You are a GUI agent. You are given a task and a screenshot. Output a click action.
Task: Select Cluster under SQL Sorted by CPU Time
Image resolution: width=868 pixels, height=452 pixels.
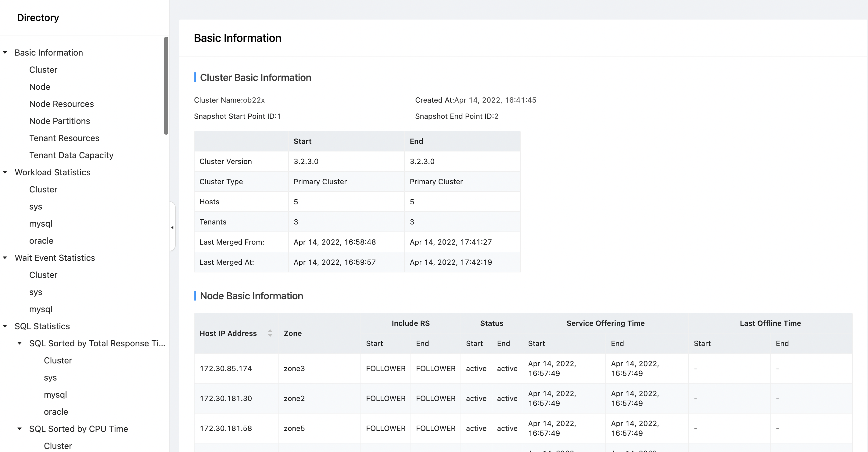(58, 445)
